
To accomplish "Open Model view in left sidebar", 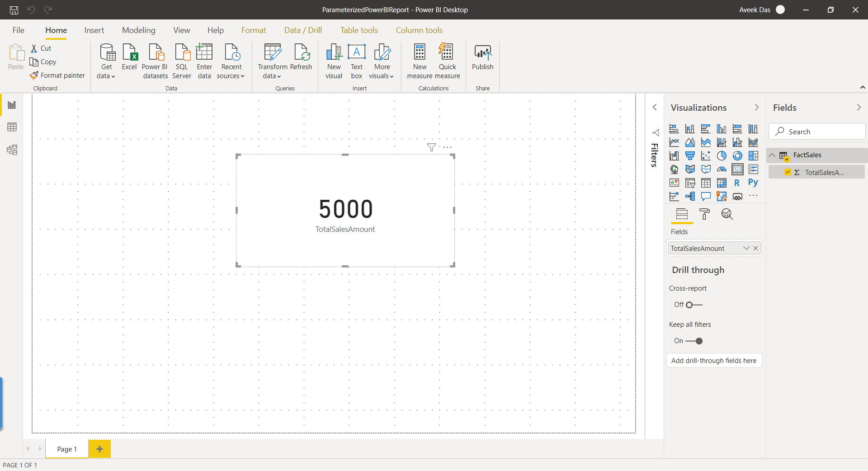I will (x=12, y=150).
